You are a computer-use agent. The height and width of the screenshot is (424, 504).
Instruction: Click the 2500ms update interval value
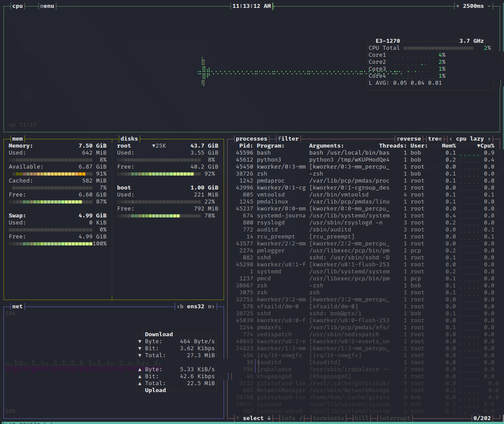[x=473, y=6]
